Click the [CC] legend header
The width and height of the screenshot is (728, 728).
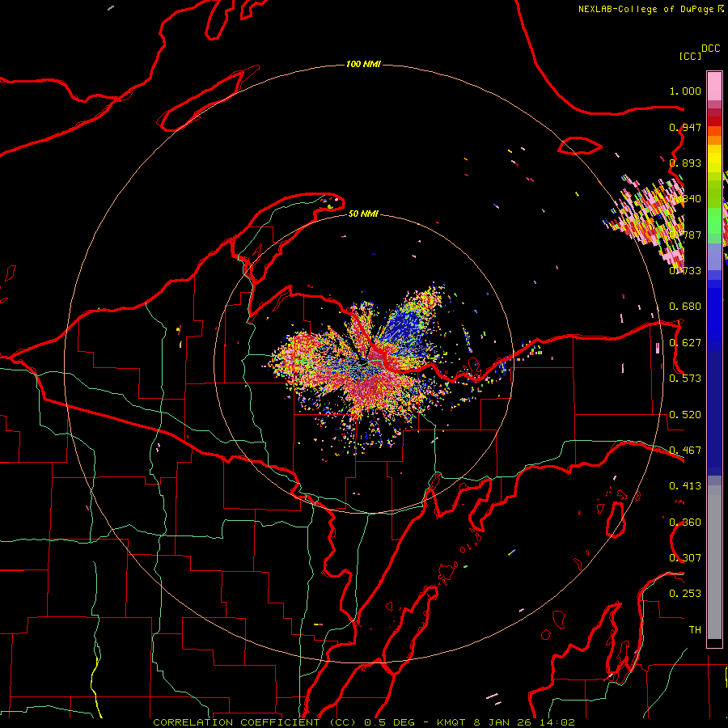point(690,56)
